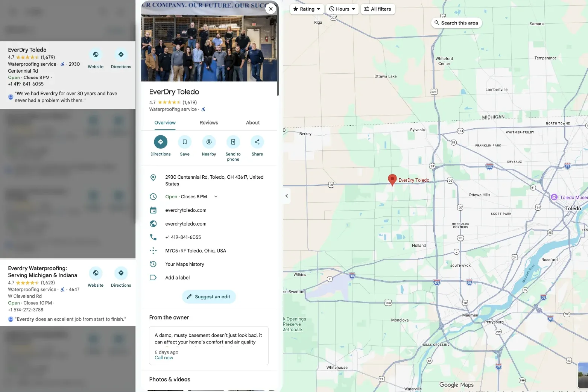This screenshot has width=588, height=392.
Task: Click Your Maps history entry
Action: 185,264
